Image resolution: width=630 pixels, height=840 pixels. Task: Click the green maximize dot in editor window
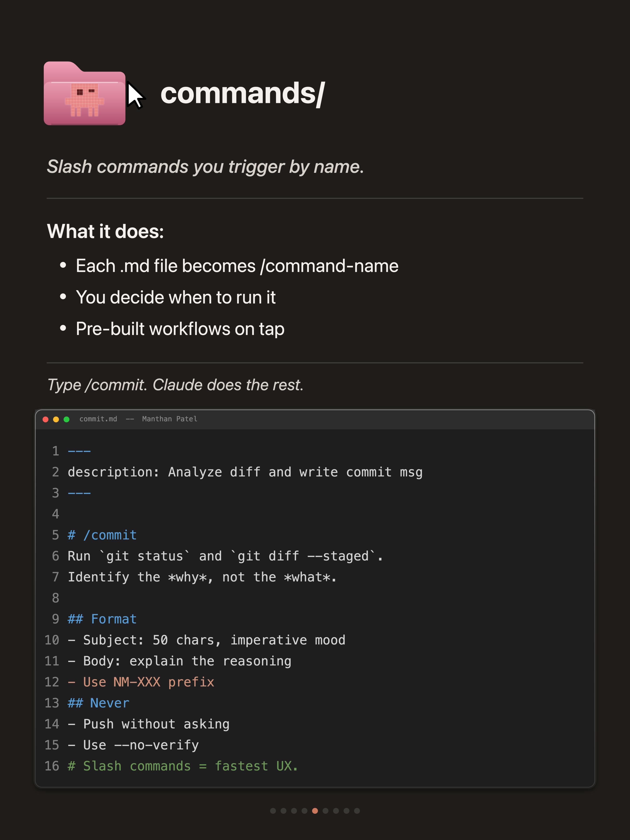[x=66, y=419]
